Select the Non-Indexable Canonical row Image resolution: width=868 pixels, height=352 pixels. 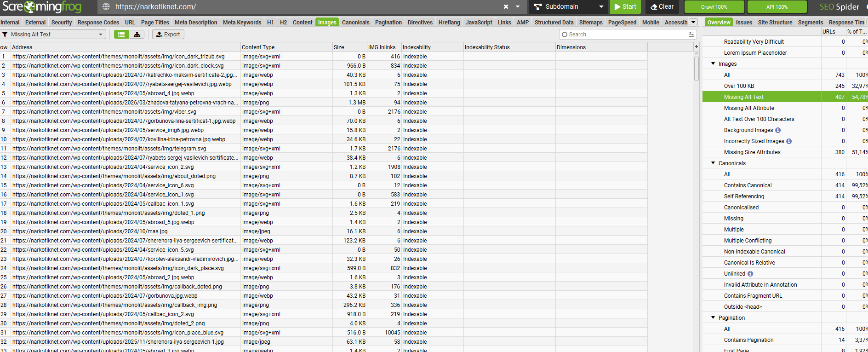point(785,252)
